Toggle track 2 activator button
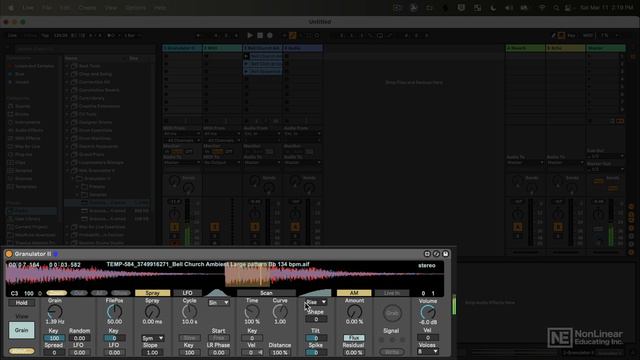 [x=215, y=227]
